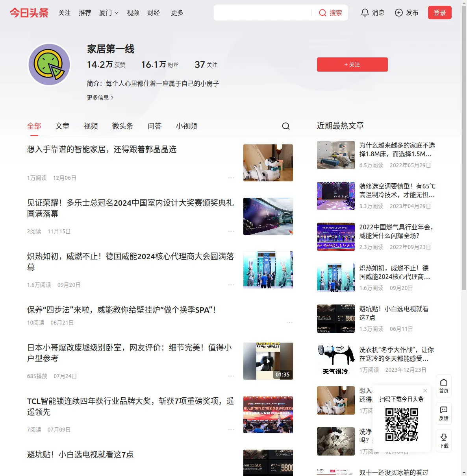The image size is (467, 476).
Task: Open 财经 in top navigation
Action: [x=154, y=13]
